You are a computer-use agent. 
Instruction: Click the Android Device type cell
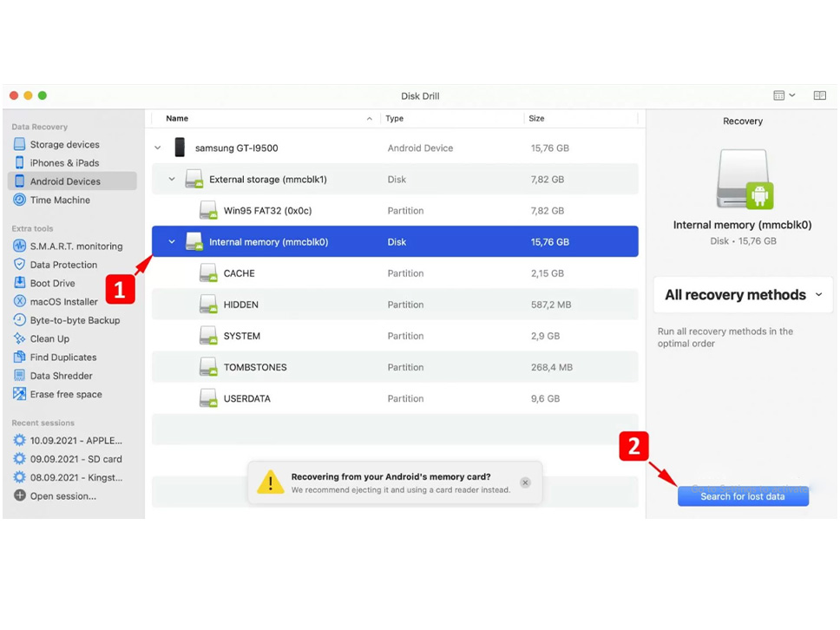(x=420, y=148)
